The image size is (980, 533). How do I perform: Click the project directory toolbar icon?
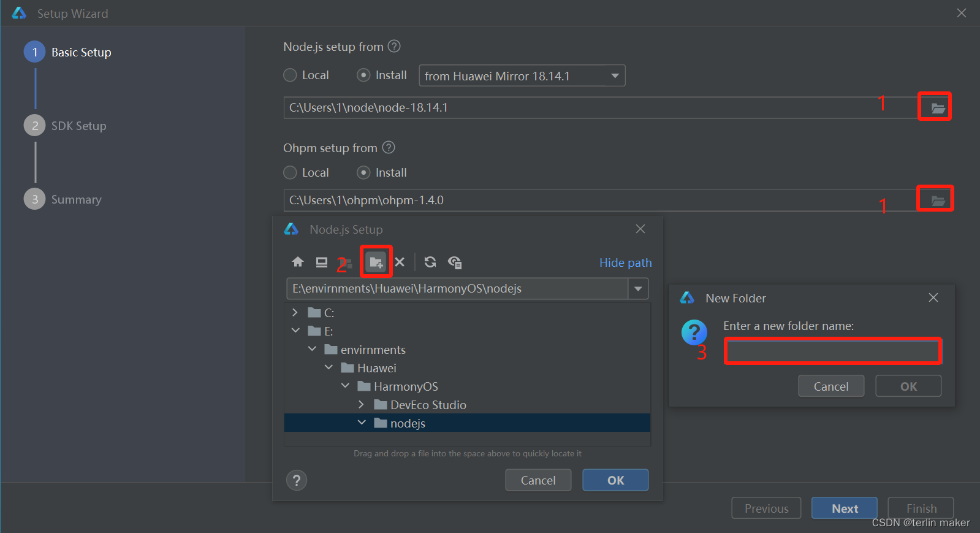point(347,263)
